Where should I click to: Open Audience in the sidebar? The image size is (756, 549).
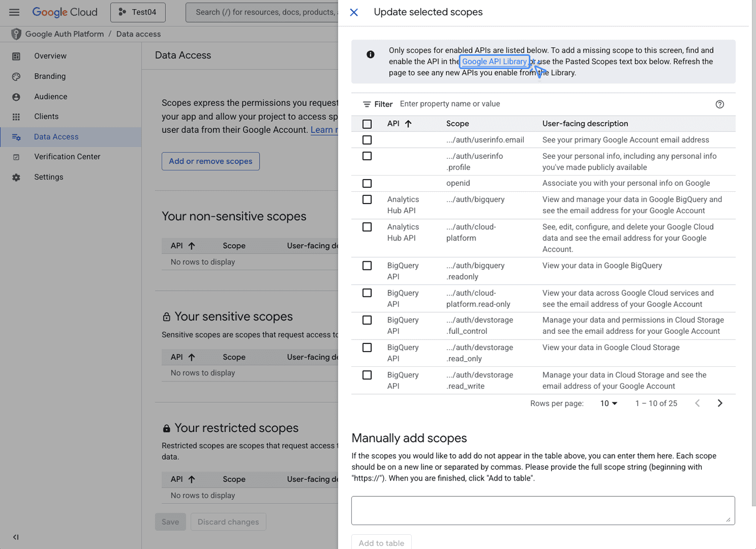click(51, 96)
